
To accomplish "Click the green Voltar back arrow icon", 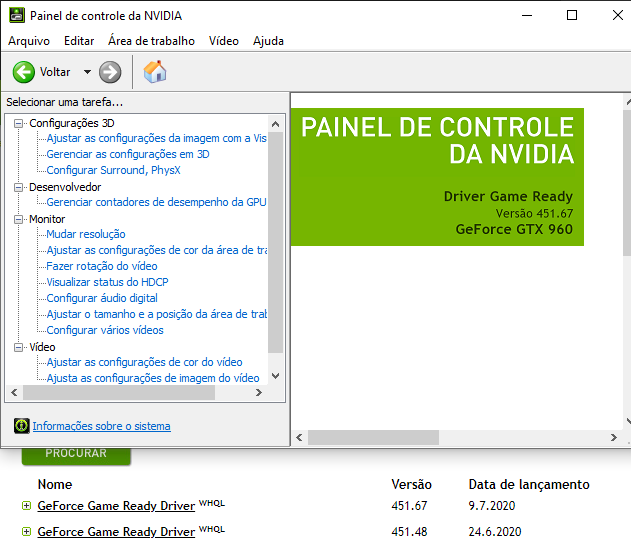I will (24, 72).
